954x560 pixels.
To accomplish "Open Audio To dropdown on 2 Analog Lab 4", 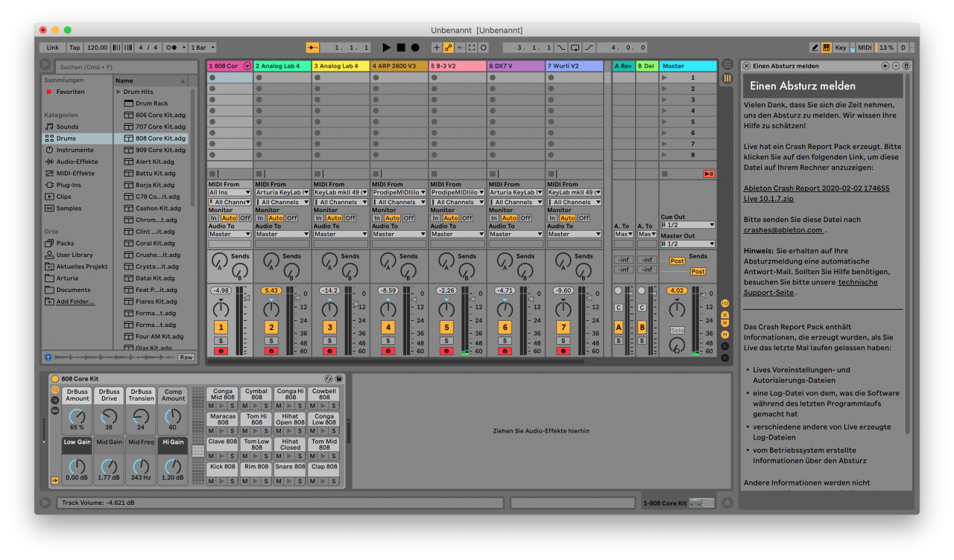I will tap(282, 234).
